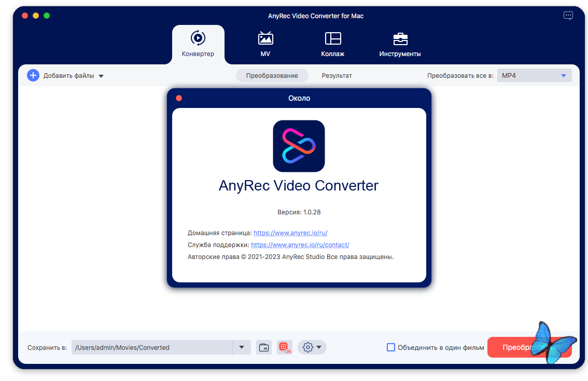Toggle the hardware acceleration ON icon
Image resolution: width=588 pixels, height=381 pixels.
[x=284, y=347]
